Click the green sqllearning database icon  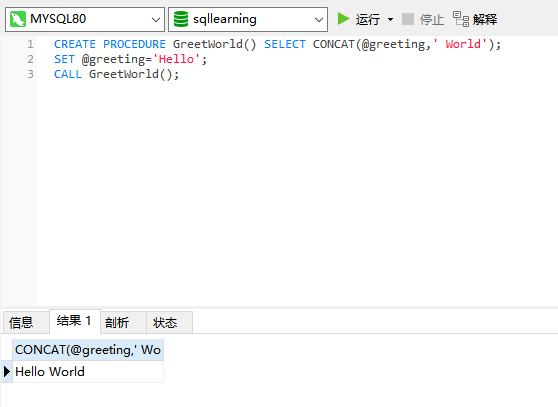pyautogui.click(x=181, y=19)
